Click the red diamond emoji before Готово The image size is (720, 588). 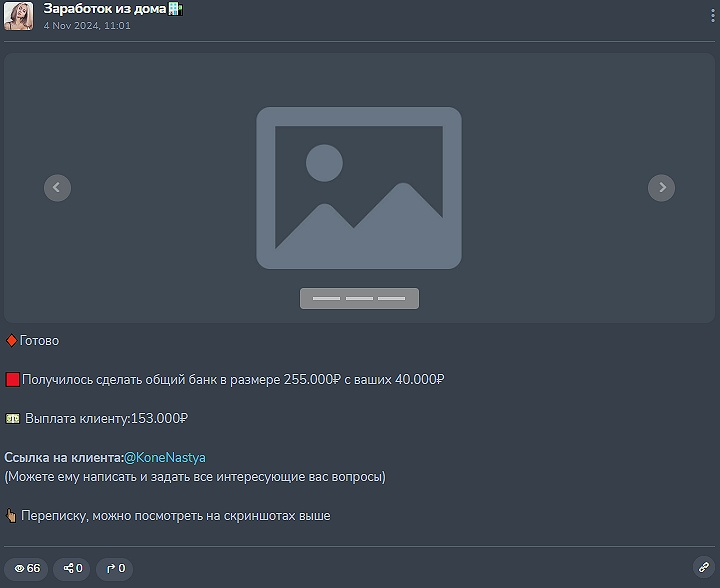(x=11, y=341)
